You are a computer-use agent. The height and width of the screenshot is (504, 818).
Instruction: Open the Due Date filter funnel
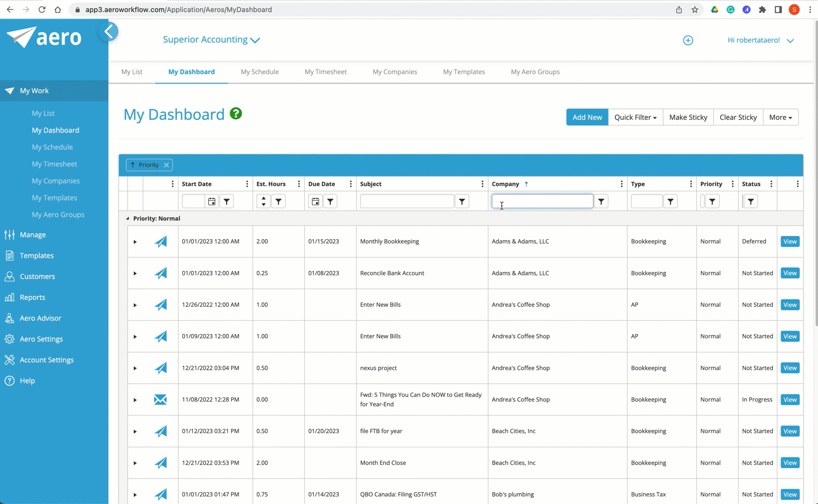tap(330, 201)
